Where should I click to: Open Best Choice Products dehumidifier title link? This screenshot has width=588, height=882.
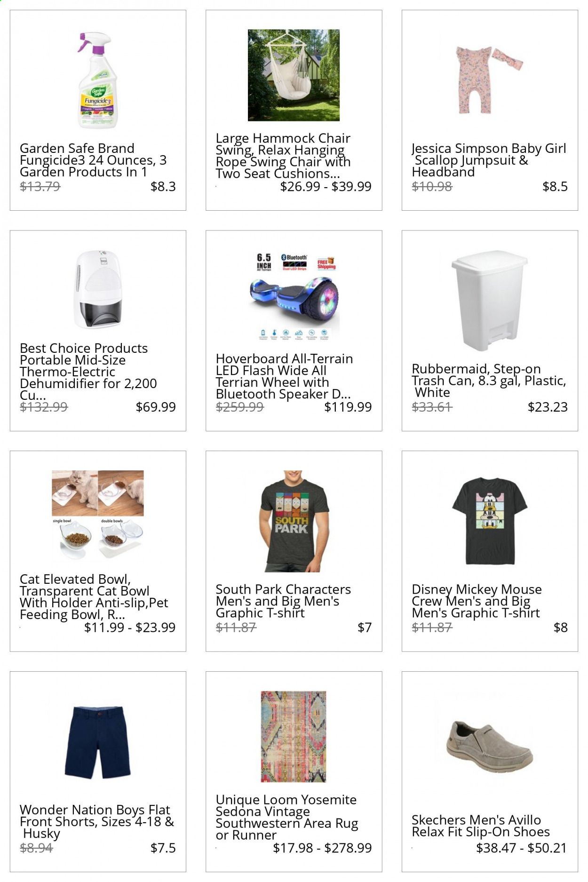[x=88, y=372]
